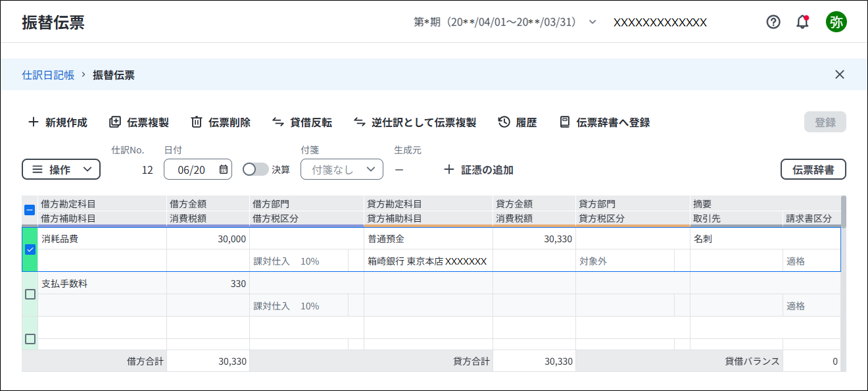Click the XXXXXXXXXXXXX company name
This screenshot has width=868, height=391.
[660, 22]
